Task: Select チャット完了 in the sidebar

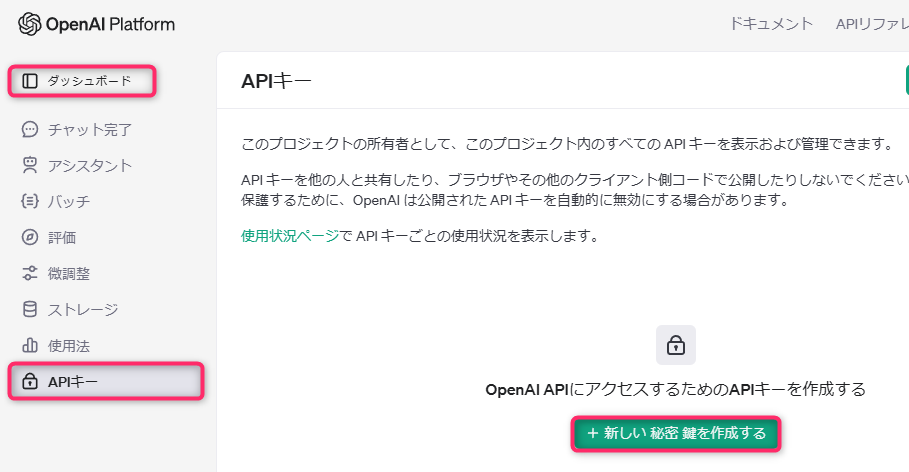Action: click(x=90, y=129)
